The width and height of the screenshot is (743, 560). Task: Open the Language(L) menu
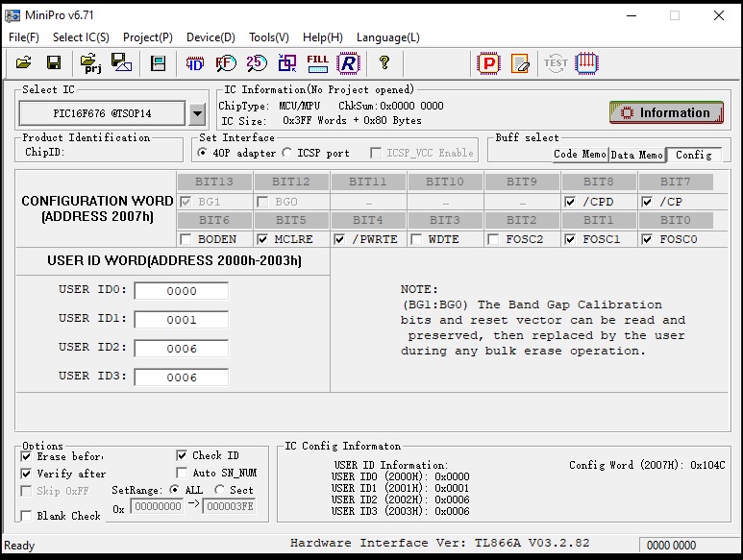(387, 37)
